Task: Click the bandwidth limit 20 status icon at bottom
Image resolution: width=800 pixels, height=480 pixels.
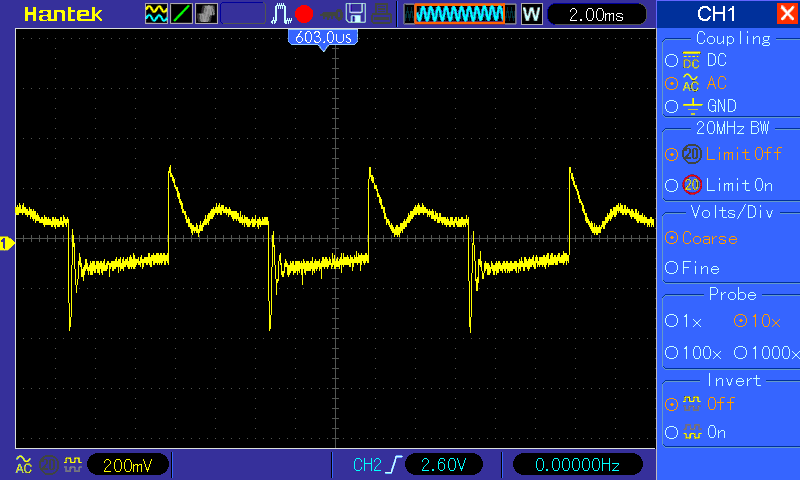Action: [49, 465]
